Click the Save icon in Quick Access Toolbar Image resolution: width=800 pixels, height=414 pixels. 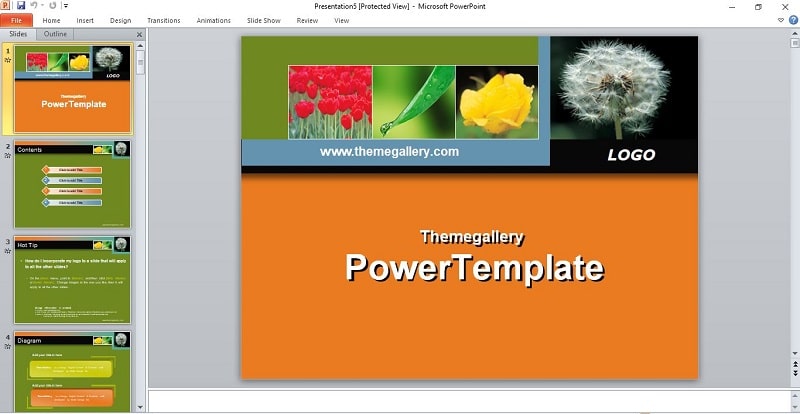(x=21, y=6)
